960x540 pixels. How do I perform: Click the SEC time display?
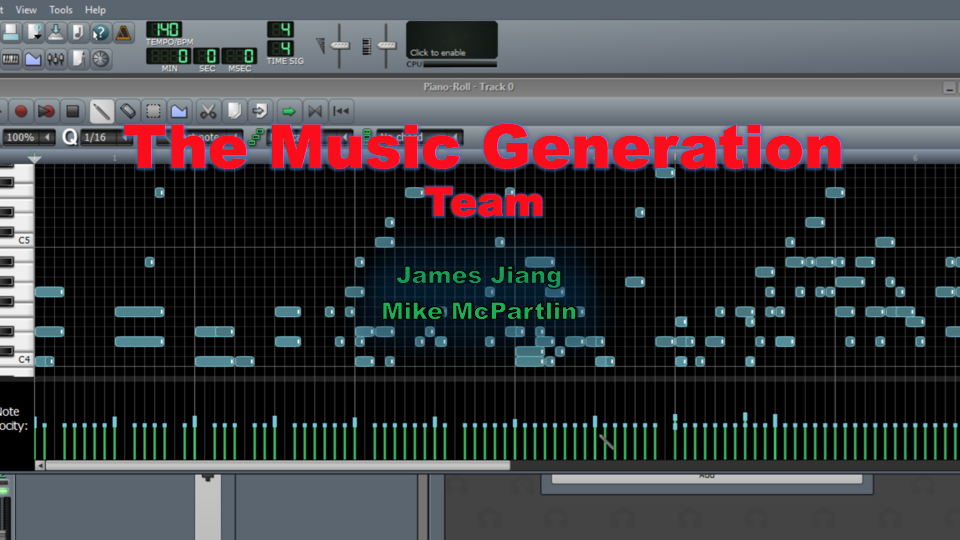[207, 56]
